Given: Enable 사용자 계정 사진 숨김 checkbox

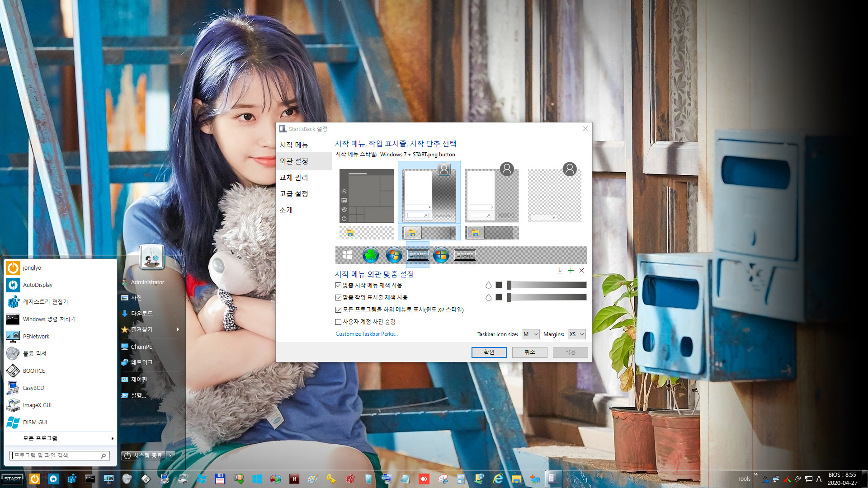Looking at the screenshot, I should (x=338, y=322).
